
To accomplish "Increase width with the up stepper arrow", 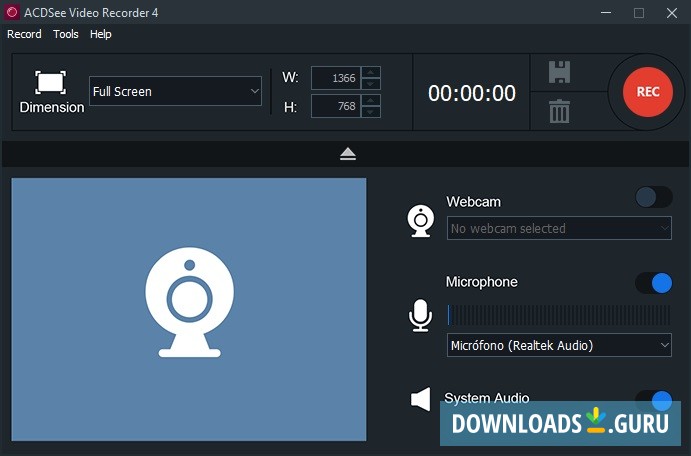I will coord(371,72).
